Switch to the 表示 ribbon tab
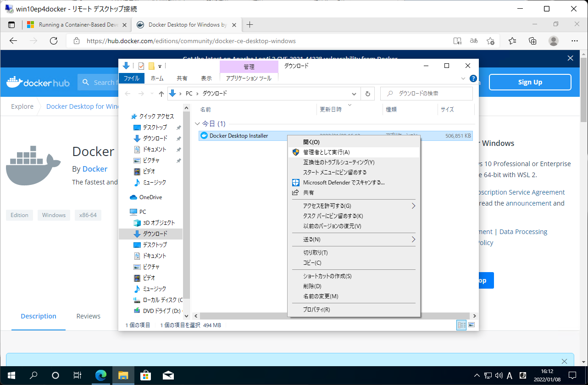 (x=205, y=78)
